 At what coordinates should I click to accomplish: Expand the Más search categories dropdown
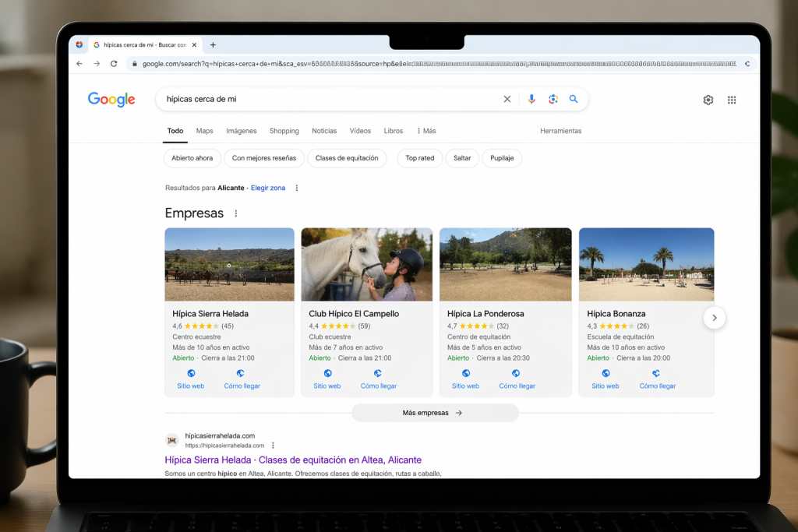click(426, 131)
